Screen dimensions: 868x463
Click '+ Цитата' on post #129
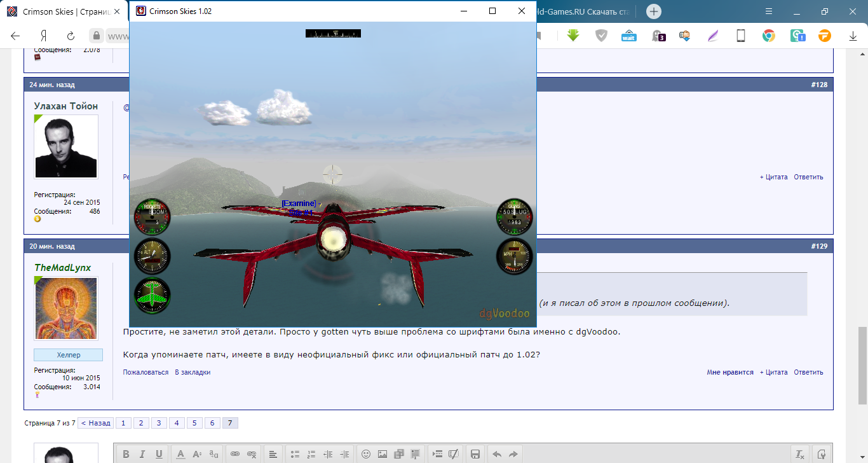[x=773, y=372]
